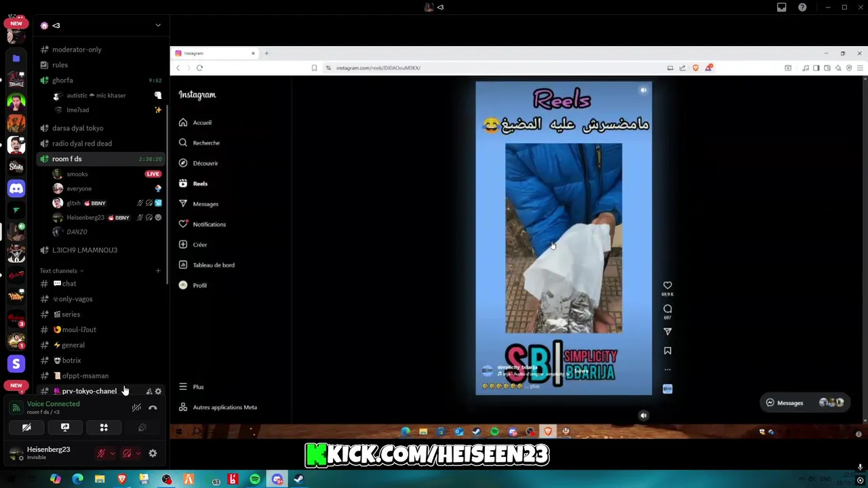
Task: Open the moderator-only channel
Action: (102, 49)
